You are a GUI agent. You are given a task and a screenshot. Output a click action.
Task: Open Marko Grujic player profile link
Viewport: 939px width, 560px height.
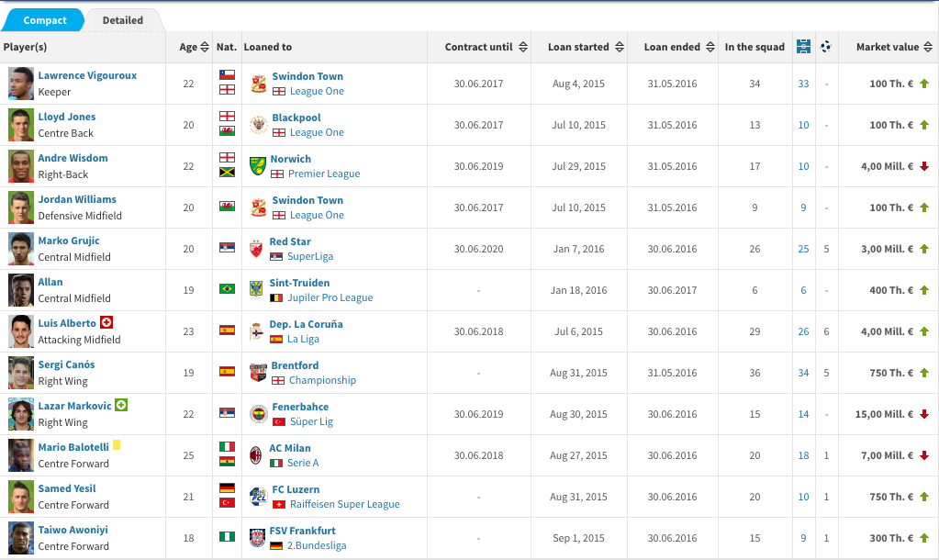click(69, 241)
